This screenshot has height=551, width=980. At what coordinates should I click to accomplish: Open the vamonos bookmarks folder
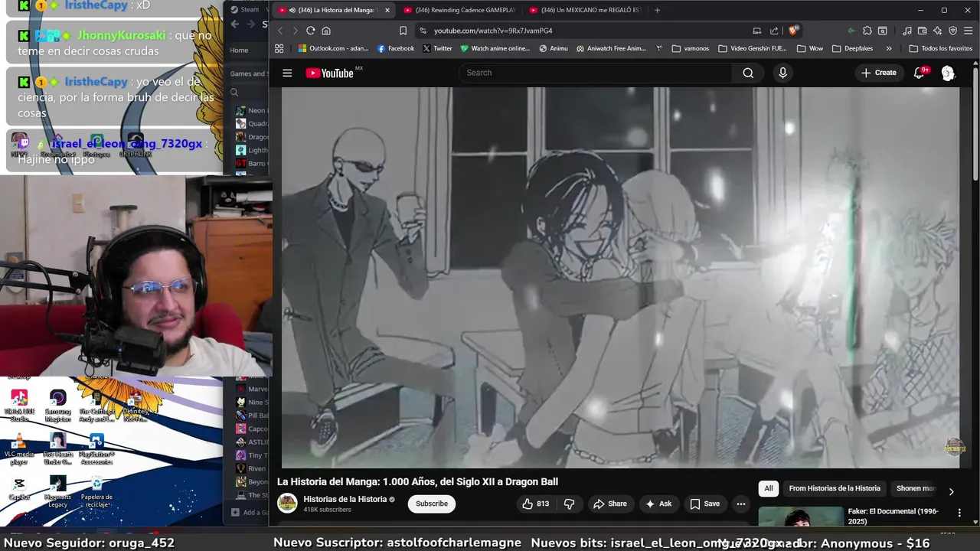(x=690, y=48)
